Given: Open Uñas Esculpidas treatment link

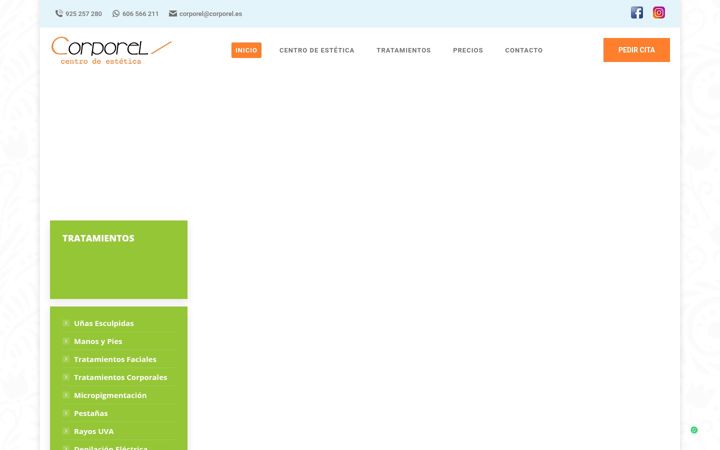Looking at the screenshot, I should pos(104,323).
